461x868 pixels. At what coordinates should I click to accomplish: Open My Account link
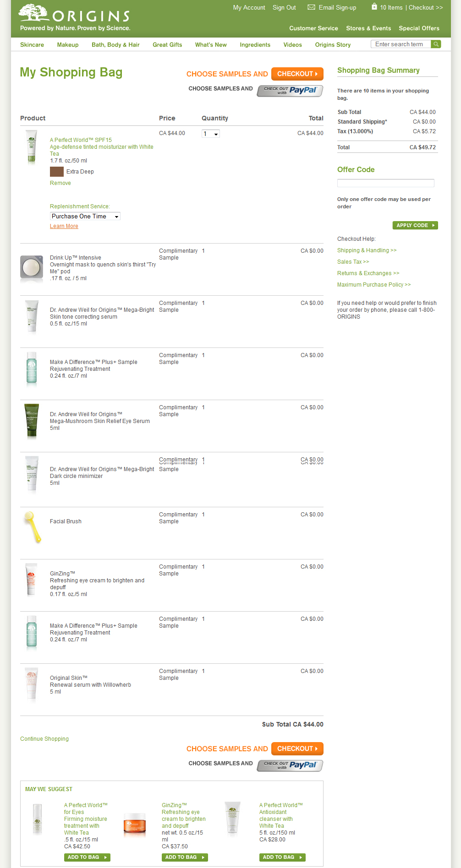(x=249, y=8)
